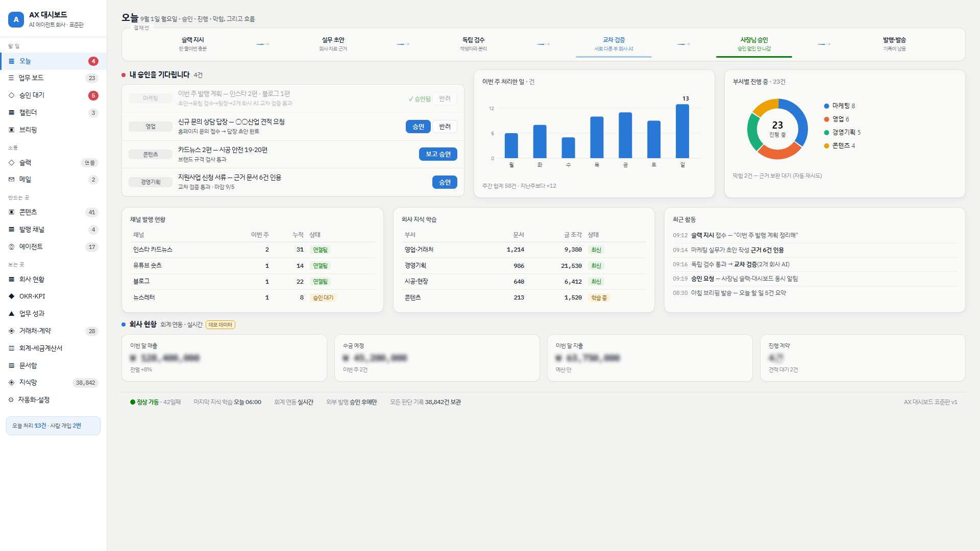Click the 정상 가동 status indicator
Screen dimensions: 980x551
[x=144, y=403]
